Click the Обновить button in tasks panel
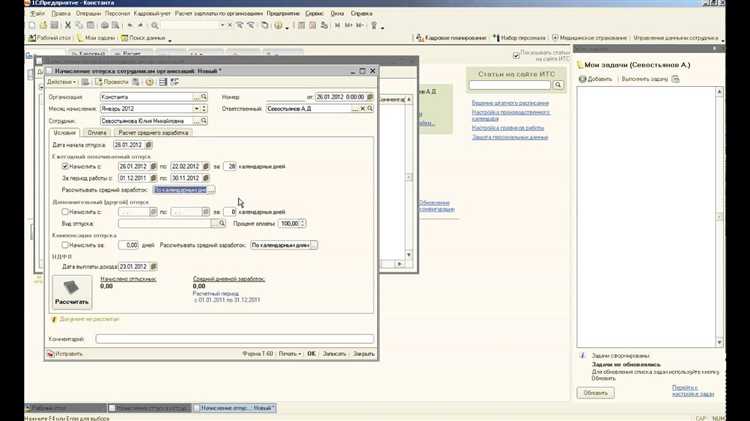The image size is (750, 421). pos(596,393)
